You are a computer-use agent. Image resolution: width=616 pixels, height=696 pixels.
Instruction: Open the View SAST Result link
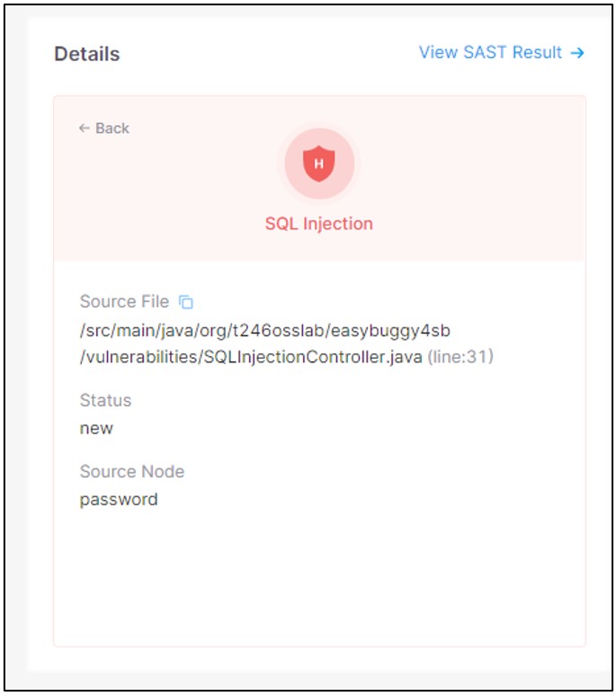[x=491, y=53]
